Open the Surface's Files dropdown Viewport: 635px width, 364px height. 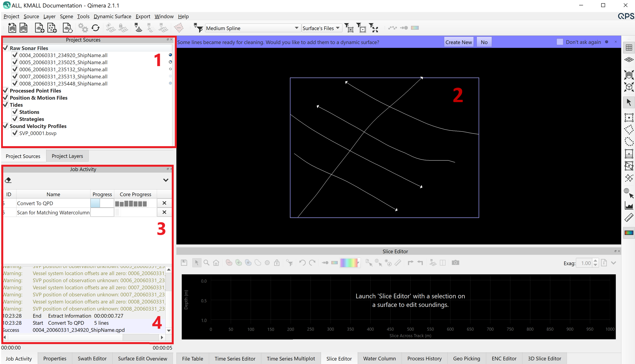pyautogui.click(x=321, y=28)
